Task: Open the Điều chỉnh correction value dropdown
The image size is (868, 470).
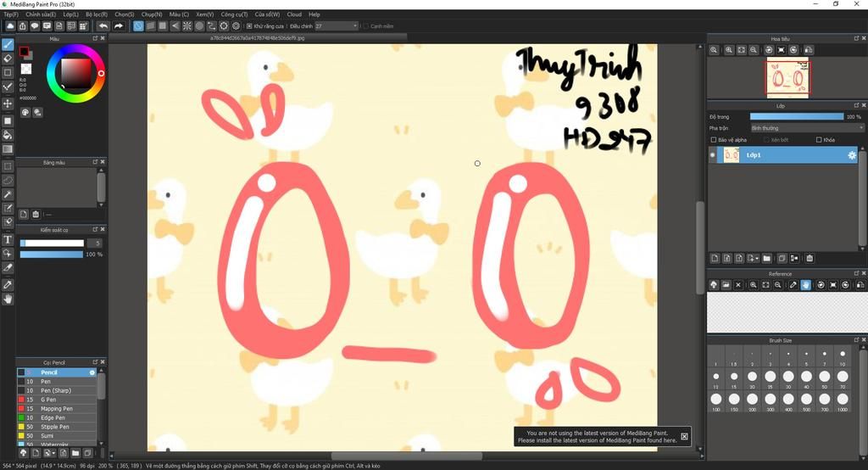Action: point(337,26)
